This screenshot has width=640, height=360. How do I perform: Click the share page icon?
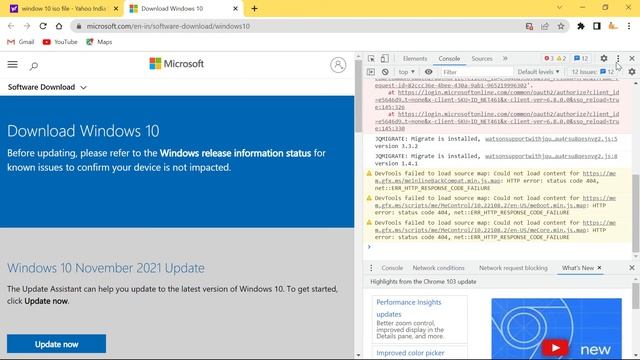tap(545, 26)
